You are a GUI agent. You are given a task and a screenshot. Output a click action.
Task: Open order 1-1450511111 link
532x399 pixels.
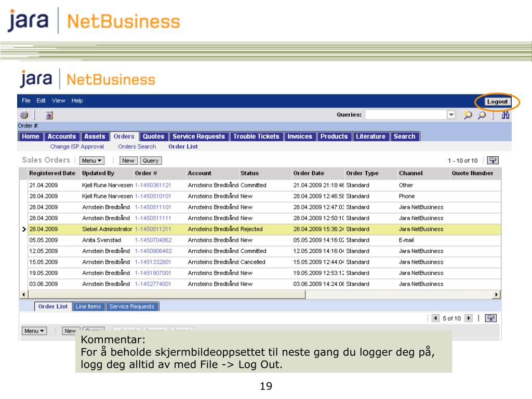pyautogui.click(x=153, y=218)
